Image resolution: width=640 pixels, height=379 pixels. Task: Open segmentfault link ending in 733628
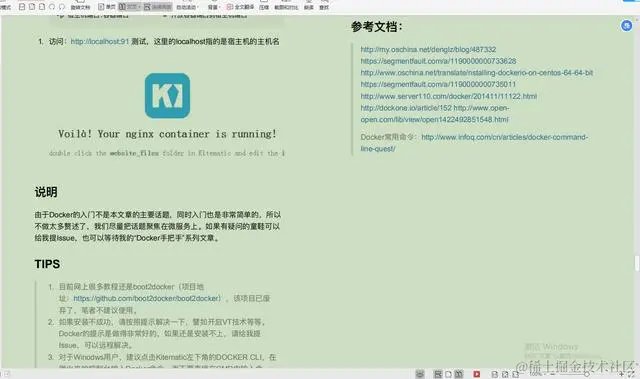click(x=438, y=61)
